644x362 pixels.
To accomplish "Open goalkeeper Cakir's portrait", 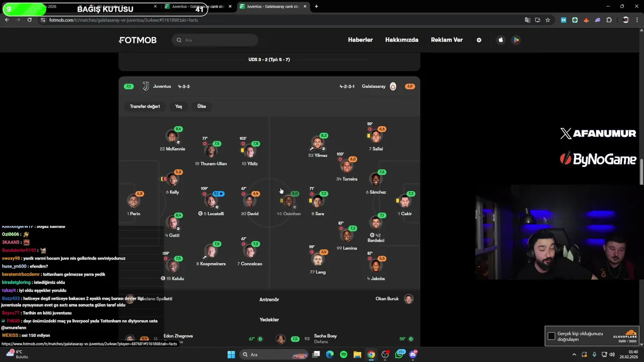I will click(405, 201).
